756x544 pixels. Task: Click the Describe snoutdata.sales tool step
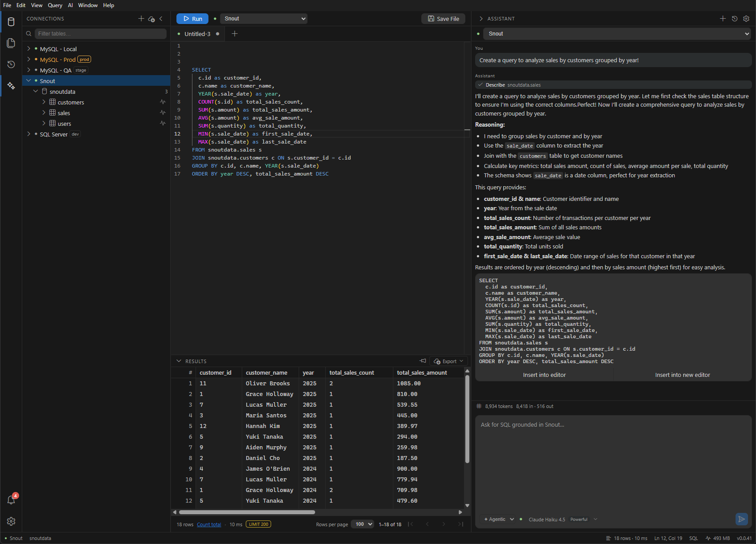pyautogui.click(x=613, y=85)
